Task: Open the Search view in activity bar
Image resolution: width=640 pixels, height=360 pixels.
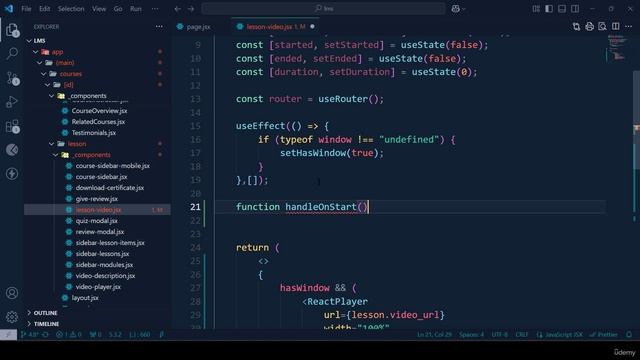Action: coord(12,53)
